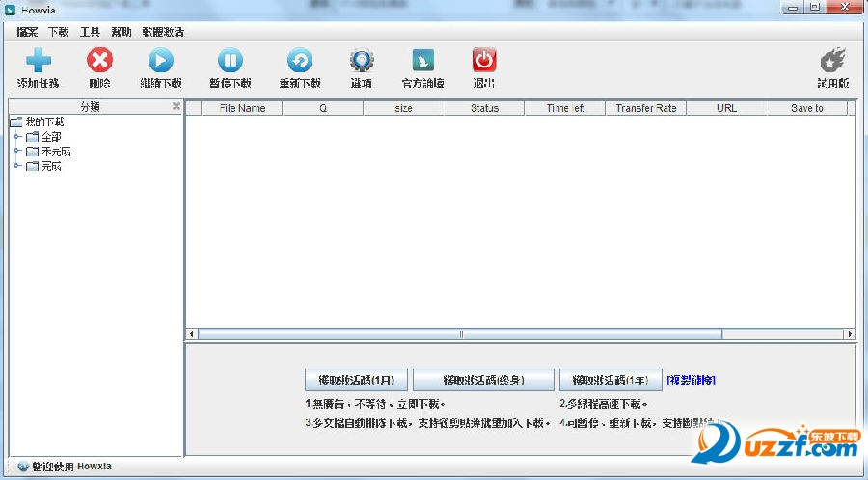Expand the 全部 tree node
Viewport: 868px width, 480px height.
coord(17,136)
